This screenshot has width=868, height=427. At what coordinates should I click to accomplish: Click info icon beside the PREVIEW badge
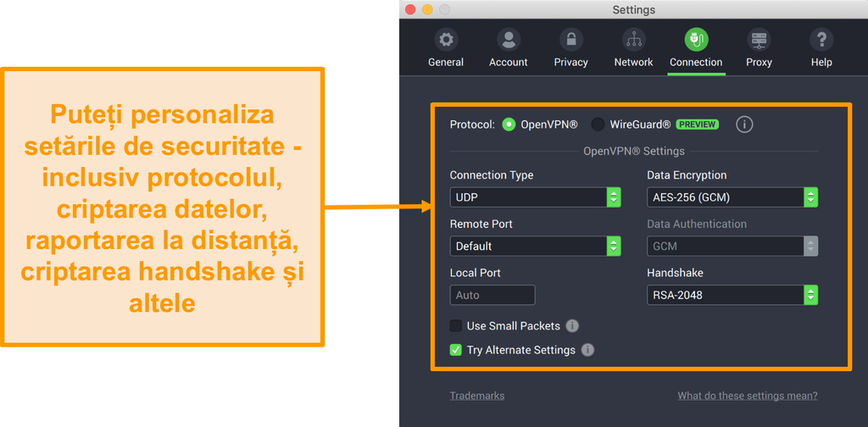click(x=744, y=125)
